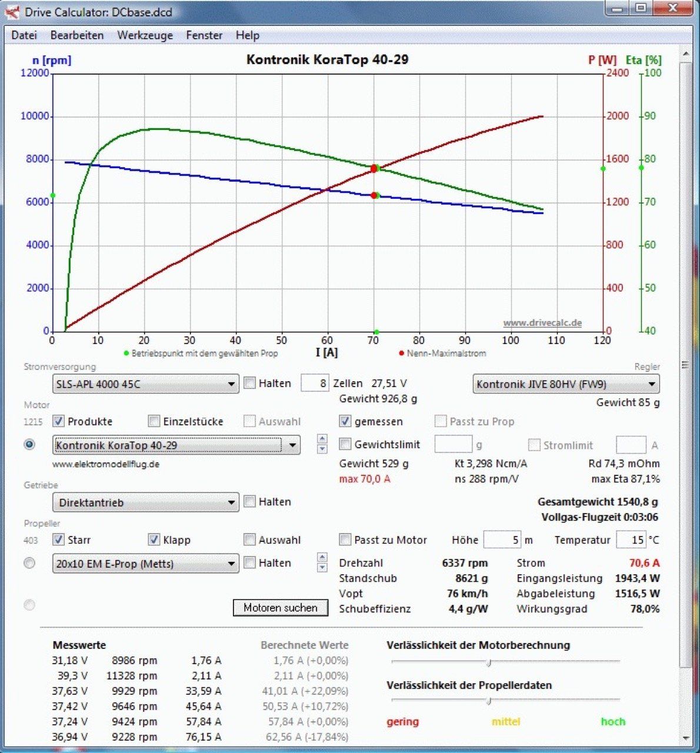Screen dimensions: 700x753
Task: Click the Gesamtgewicht 1540,8 g text
Action: (x=598, y=502)
